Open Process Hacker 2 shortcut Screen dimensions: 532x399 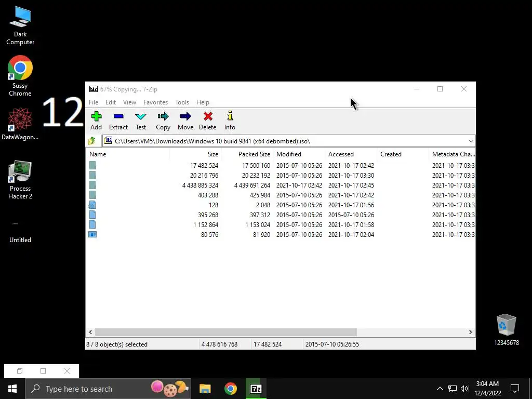(20, 180)
